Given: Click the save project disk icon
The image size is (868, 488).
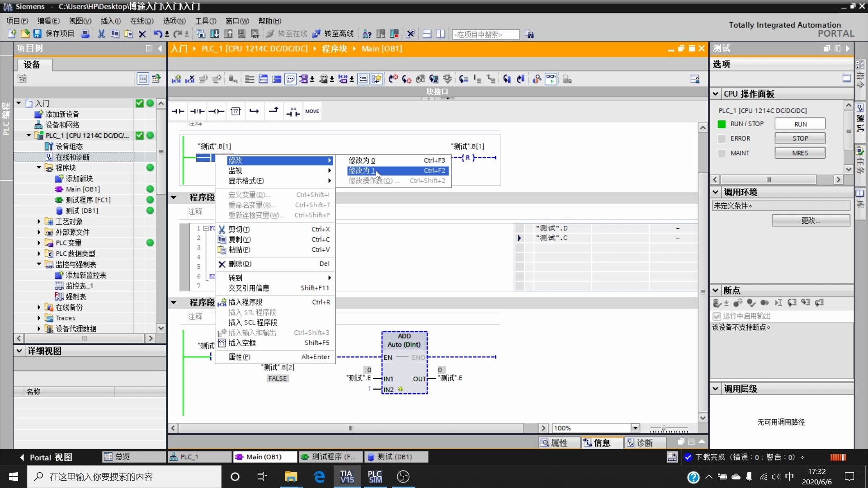Looking at the screenshot, I should 38,34.
